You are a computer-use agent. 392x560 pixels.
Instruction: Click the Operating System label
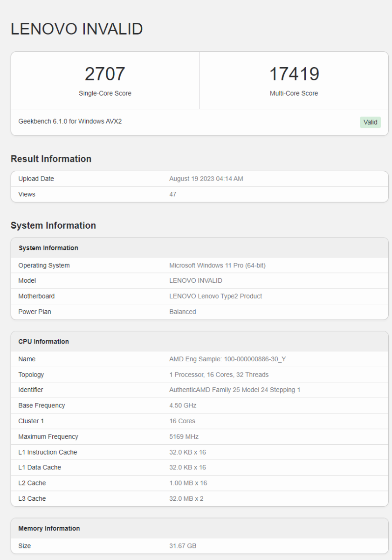(44, 266)
